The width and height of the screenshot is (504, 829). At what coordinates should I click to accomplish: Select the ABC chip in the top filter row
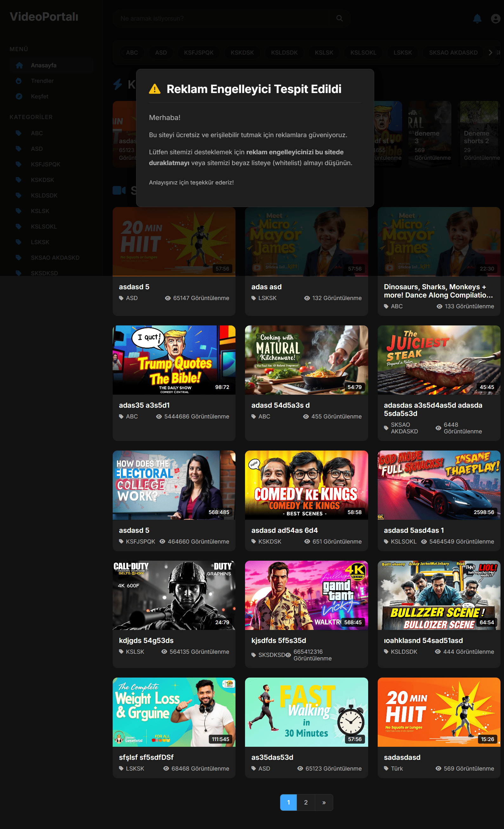tap(132, 52)
